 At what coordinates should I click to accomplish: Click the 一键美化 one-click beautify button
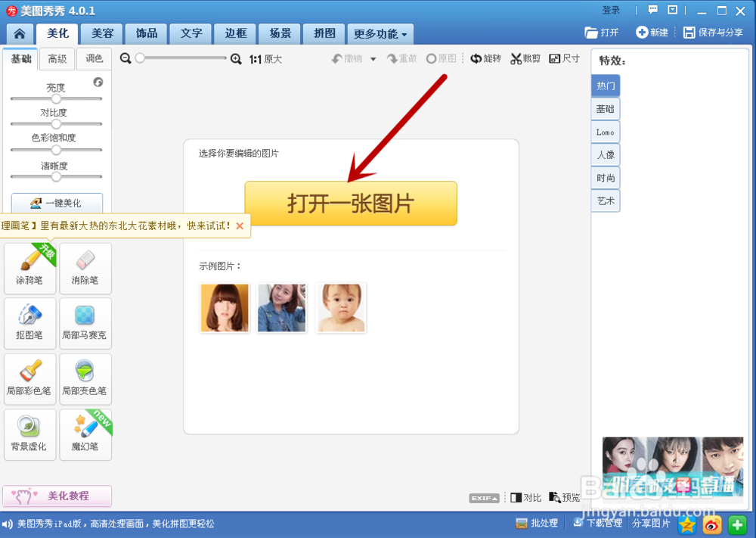pos(57,203)
